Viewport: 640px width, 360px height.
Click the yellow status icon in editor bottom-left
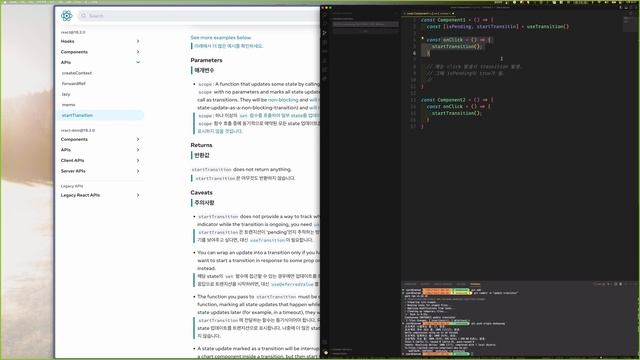326,353
